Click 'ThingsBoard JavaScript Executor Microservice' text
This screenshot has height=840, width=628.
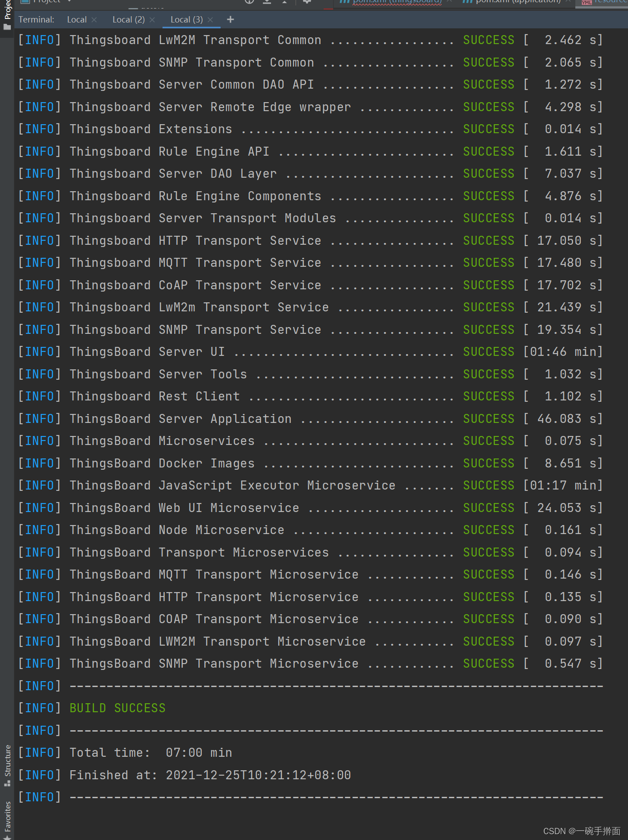pyautogui.click(x=232, y=485)
